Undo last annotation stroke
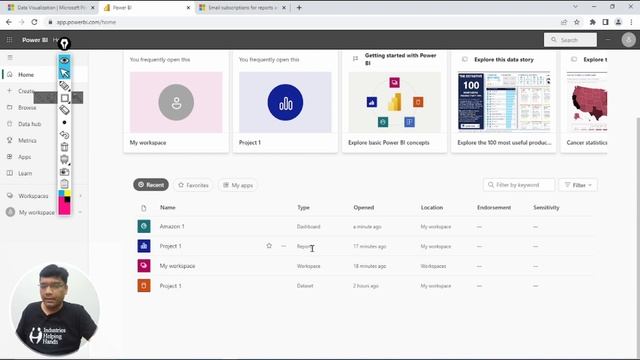 (64, 135)
